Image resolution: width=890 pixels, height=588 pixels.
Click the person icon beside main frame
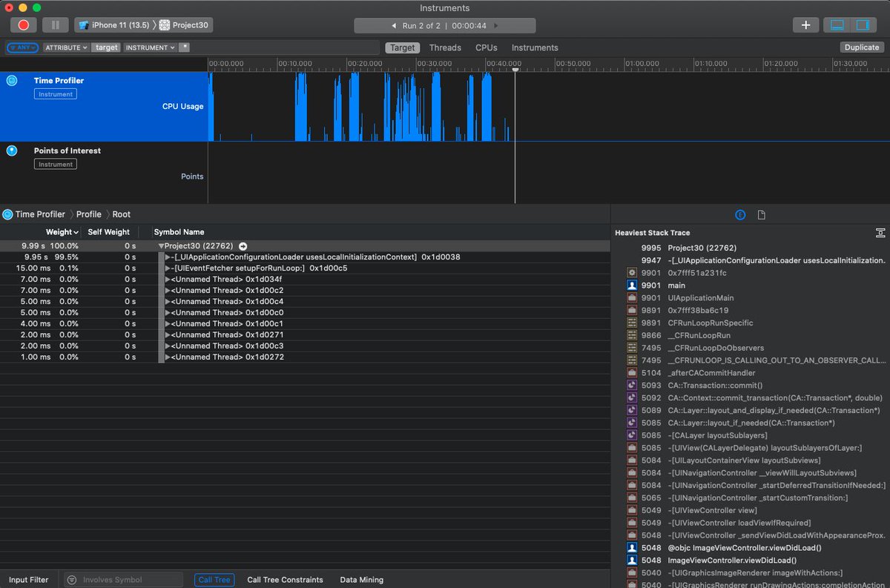pyautogui.click(x=633, y=285)
